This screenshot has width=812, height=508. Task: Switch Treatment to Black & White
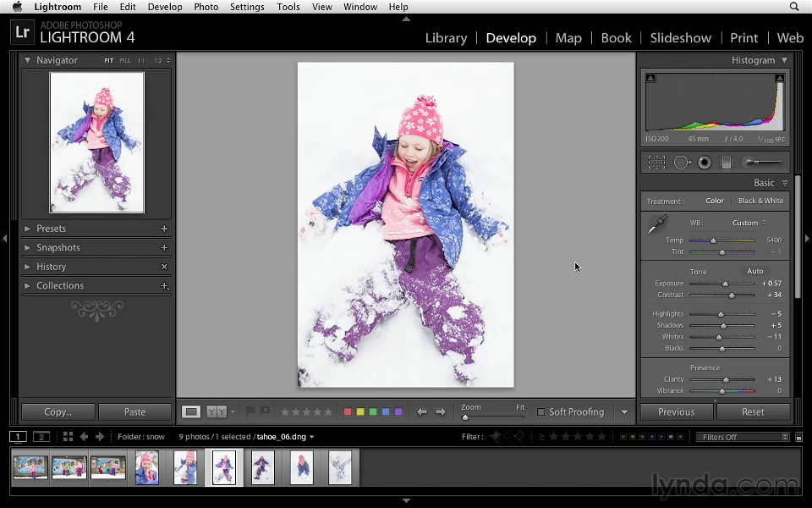point(760,201)
